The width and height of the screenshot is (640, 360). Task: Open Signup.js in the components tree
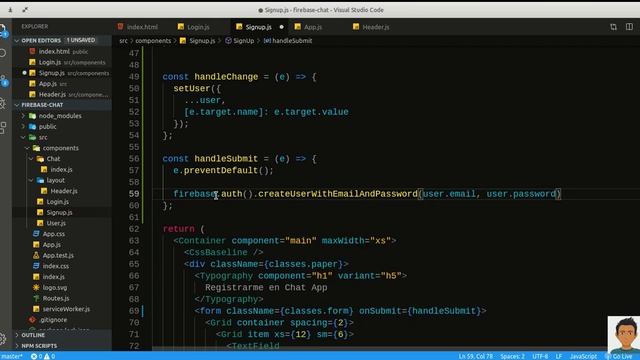[59, 213]
